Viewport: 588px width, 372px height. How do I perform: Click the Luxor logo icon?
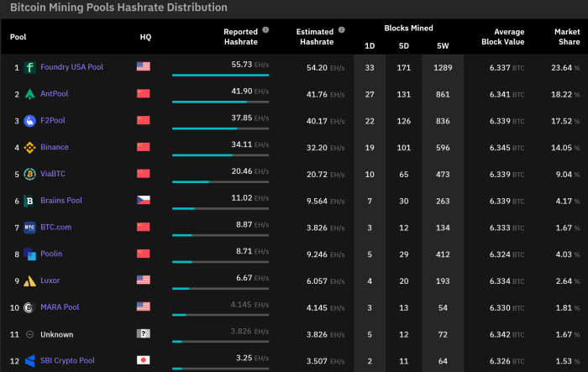click(x=29, y=280)
